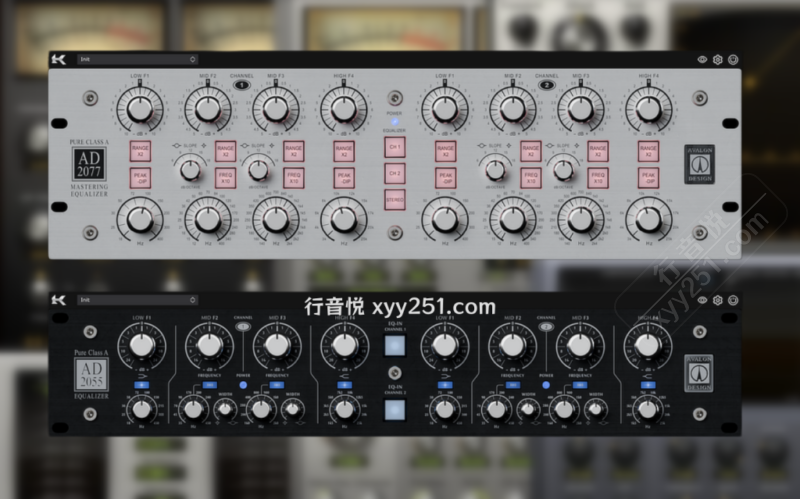
Task: Click AD 2077 channel 1 LOW F1 Hz knob
Action: 140,219
